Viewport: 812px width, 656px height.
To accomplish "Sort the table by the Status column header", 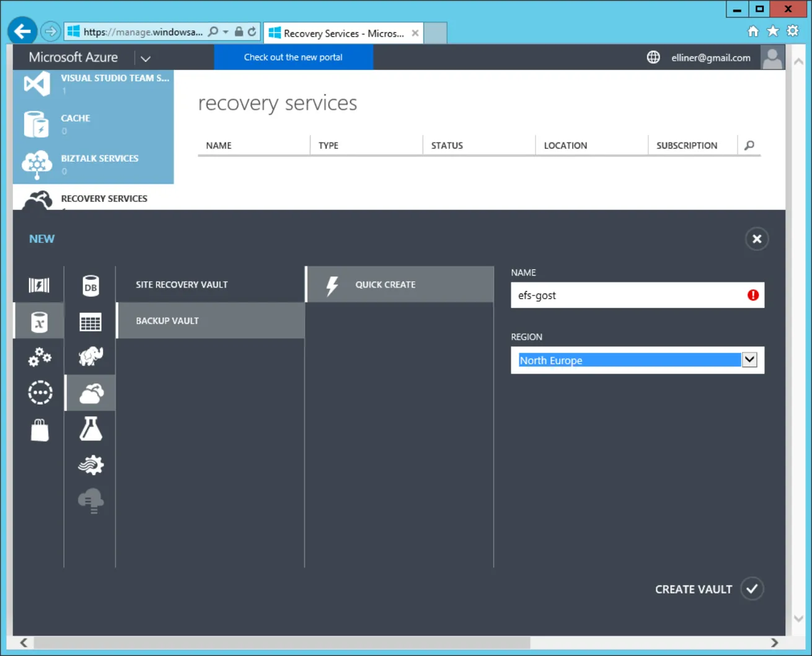I will pyautogui.click(x=447, y=146).
